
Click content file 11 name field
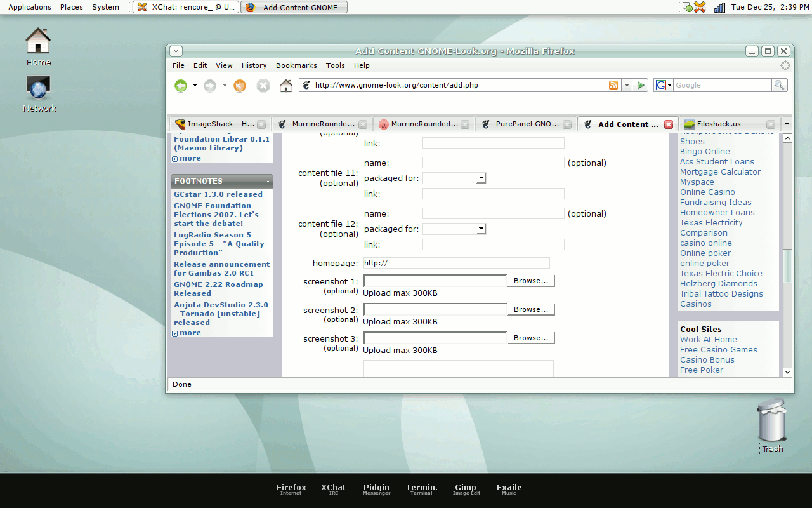pos(493,163)
